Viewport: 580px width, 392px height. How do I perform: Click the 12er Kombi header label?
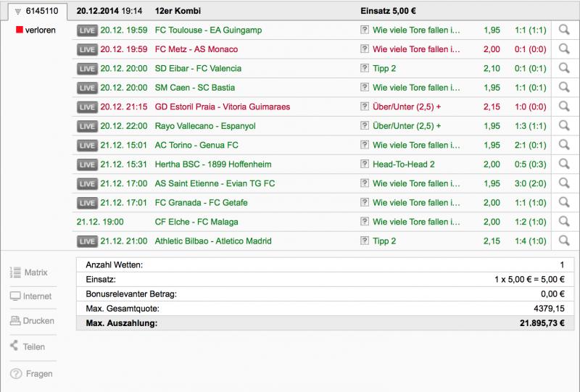point(178,11)
